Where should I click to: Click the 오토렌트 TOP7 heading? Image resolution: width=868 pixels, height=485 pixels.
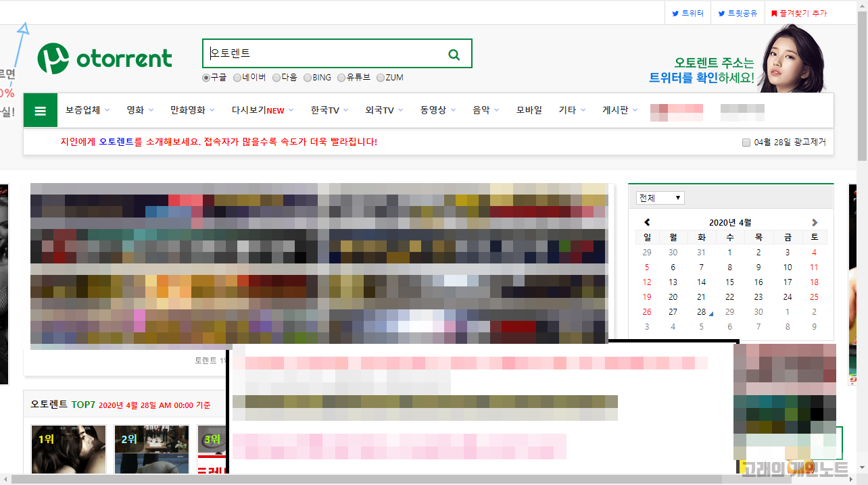click(63, 404)
